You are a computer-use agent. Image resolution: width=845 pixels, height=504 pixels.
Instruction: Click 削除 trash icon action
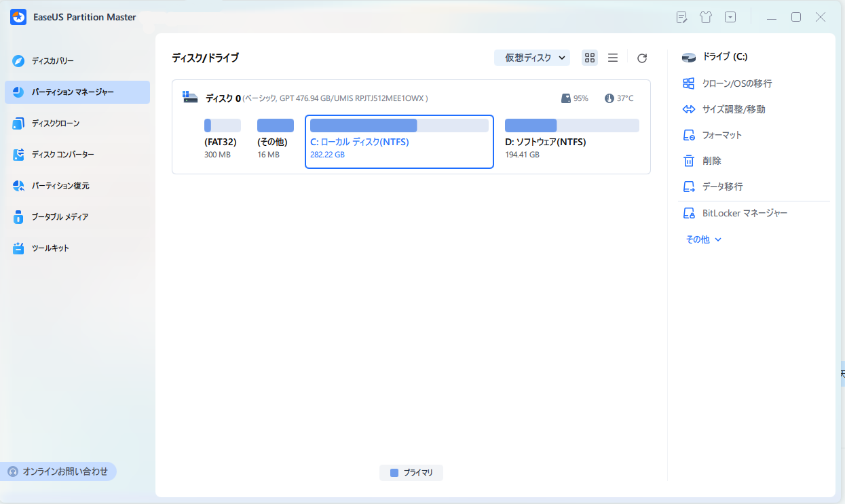coord(711,161)
